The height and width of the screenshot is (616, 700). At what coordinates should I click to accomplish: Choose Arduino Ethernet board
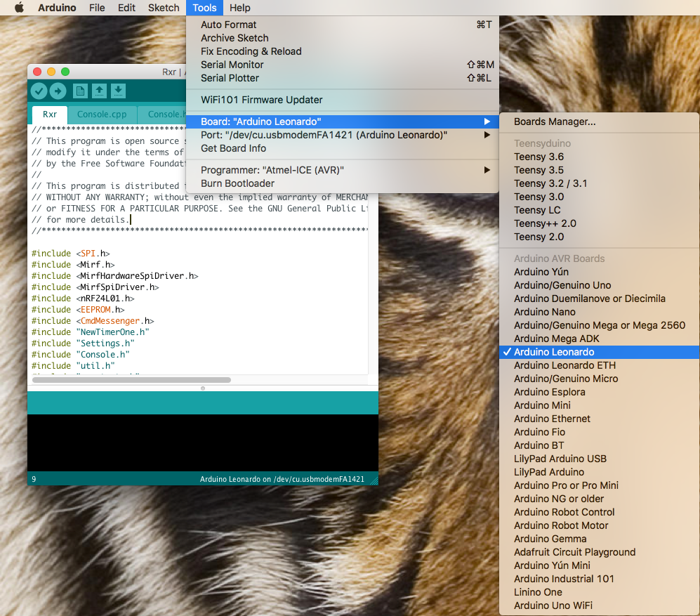pos(600,419)
